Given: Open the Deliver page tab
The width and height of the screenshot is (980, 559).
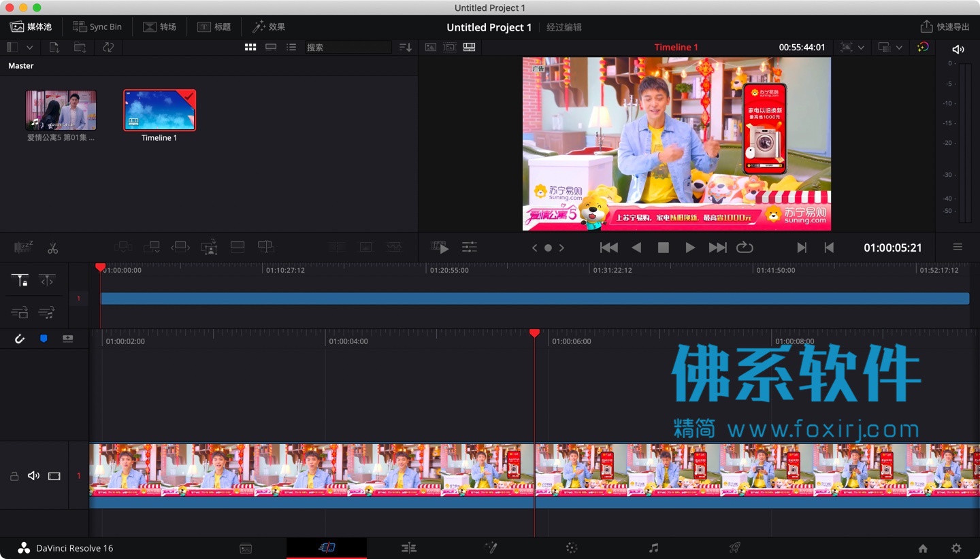Looking at the screenshot, I should click(x=735, y=548).
